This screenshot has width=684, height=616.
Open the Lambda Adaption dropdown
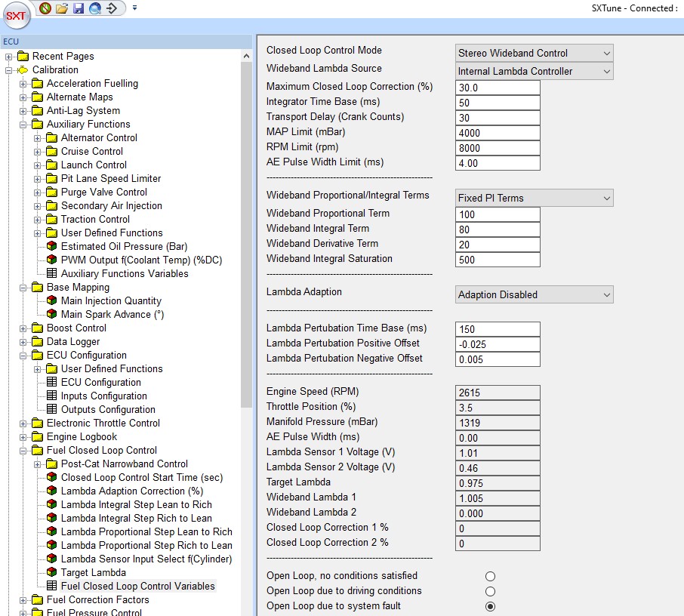(x=534, y=294)
